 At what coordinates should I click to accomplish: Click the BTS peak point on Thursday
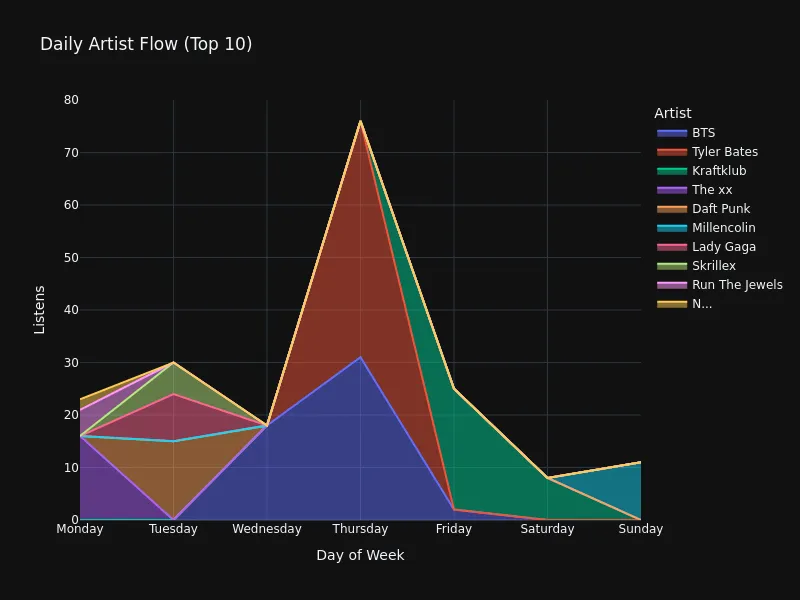[360, 357]
